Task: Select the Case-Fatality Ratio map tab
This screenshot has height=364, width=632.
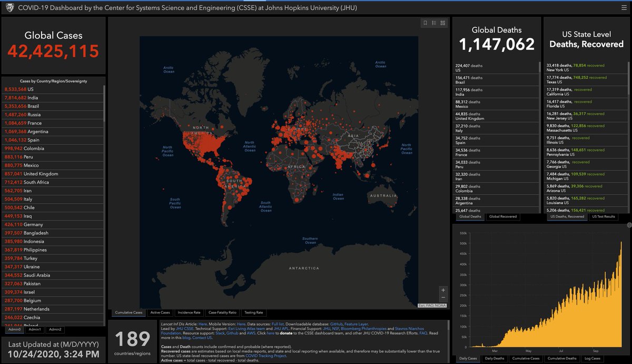Action: [x=223, y=312]
